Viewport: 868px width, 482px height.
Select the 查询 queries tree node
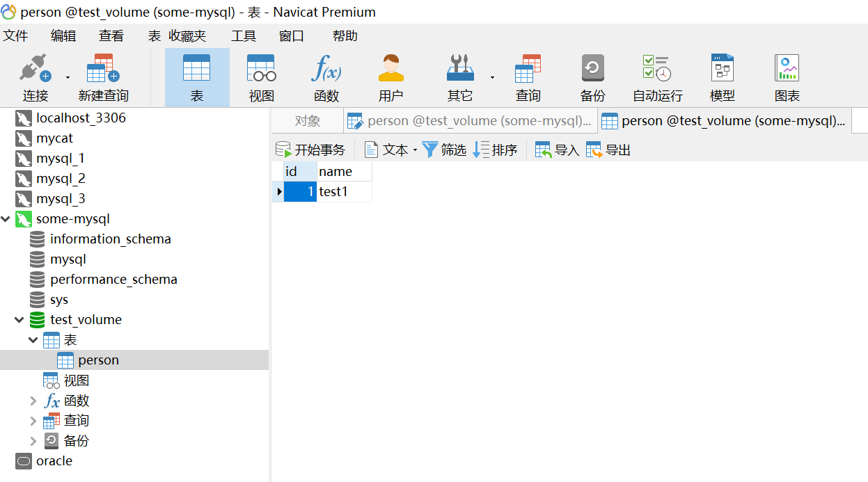(x=77, y=420)
